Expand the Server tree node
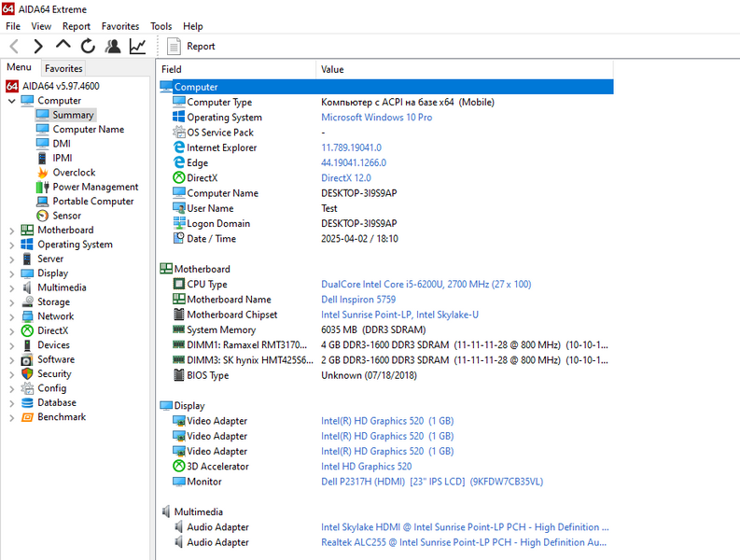The width and height of the screenshot is (740, 560). 12,259
